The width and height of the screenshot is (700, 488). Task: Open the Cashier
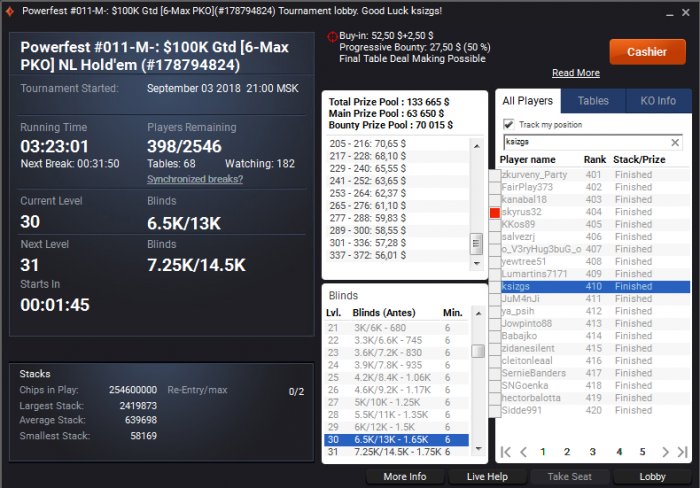647,52
